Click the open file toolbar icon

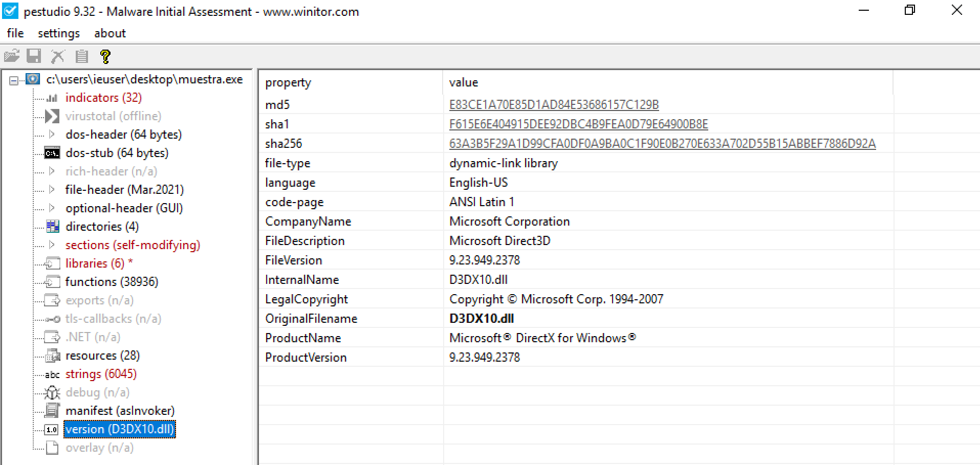(12, 56)
